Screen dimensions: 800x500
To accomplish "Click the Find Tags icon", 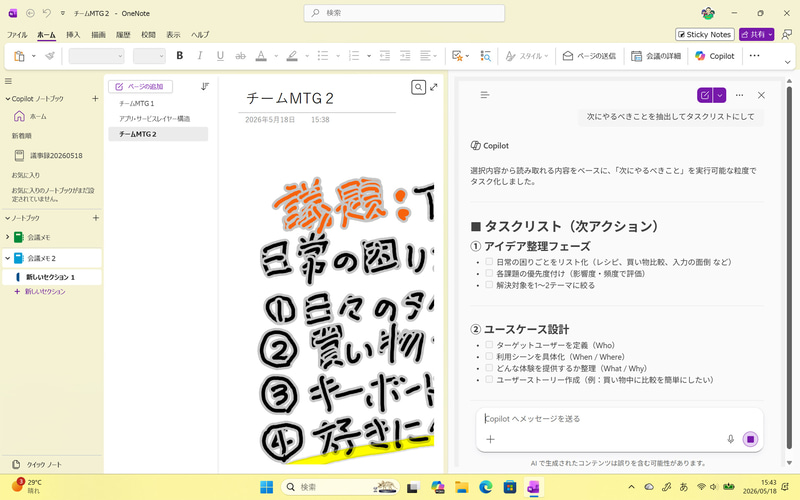I will click(x=485, y=56).
